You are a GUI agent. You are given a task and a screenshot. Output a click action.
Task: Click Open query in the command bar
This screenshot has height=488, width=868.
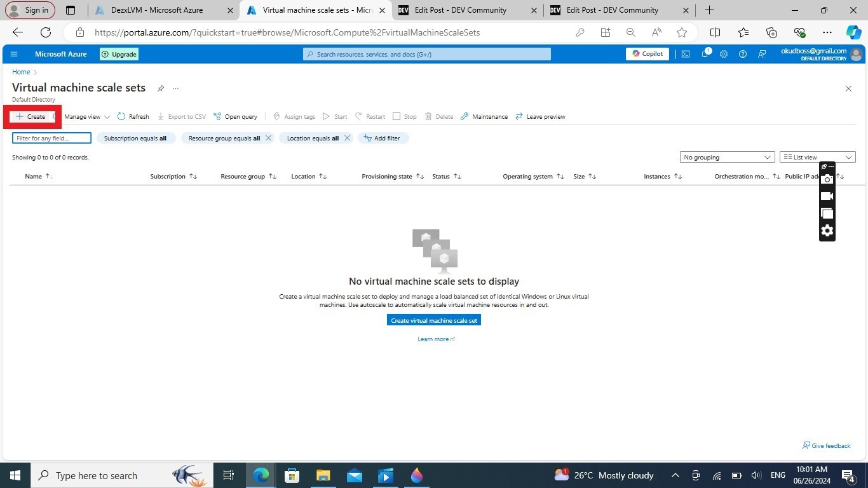pos(236,116)
